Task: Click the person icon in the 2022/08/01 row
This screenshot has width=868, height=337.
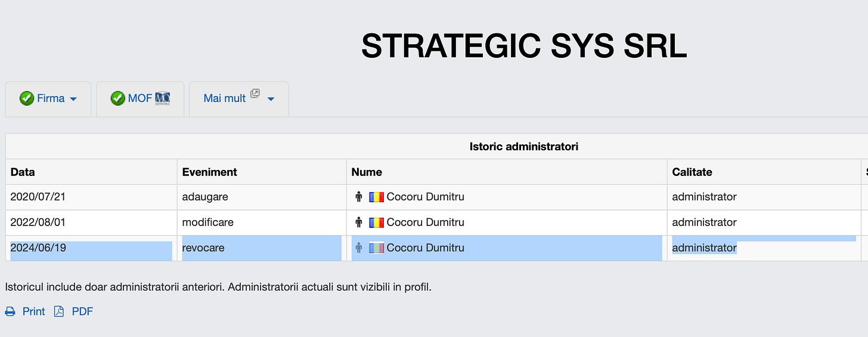Action: coord(358,222)
